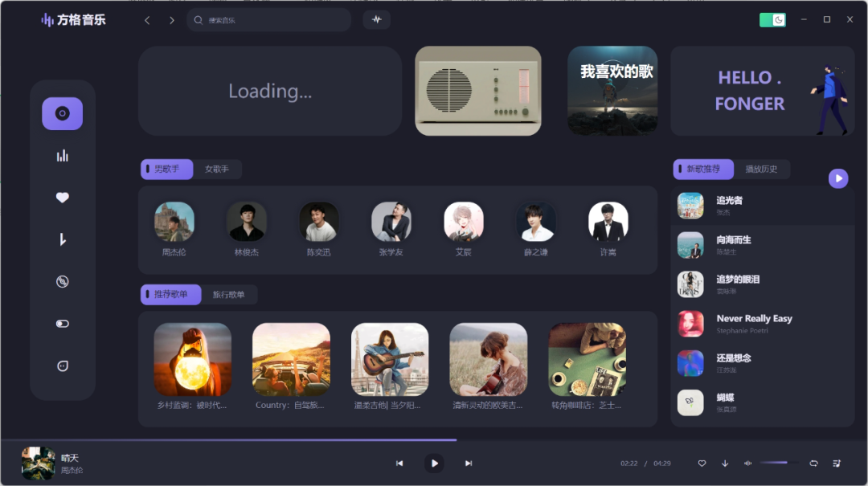The width and height of the screenshot is (868, 486).
Task: Open the switch-shaped settings icon in sidebar
Action: click(x=63, y=324)
